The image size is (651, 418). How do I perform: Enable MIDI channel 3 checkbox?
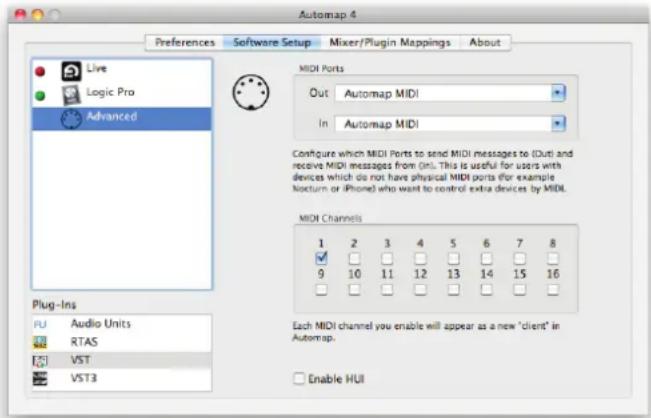pyautogui.click(x=387, y=259)
